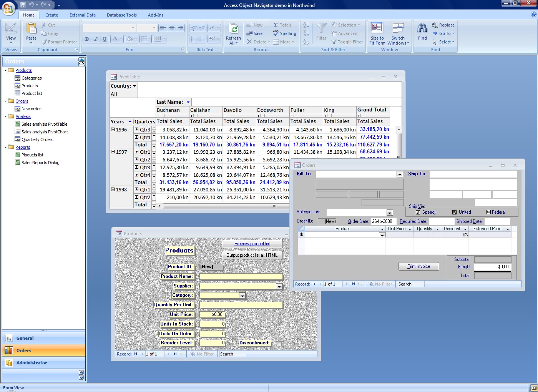Expand the Supplier combo box
The image size is (538, 392).
pos(279,286)
